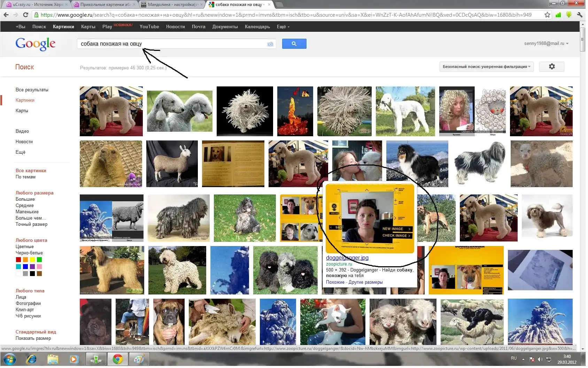This screenshot has height=368, width=588.
Task: Open Internet Explorer from the taskbar
Action: [31, 359]
